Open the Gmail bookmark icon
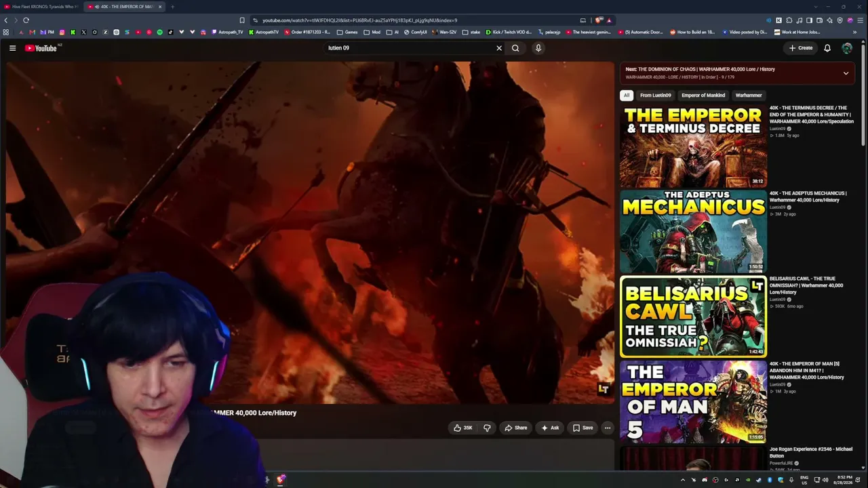Viewport: 868px width, 488px height. 32,32
